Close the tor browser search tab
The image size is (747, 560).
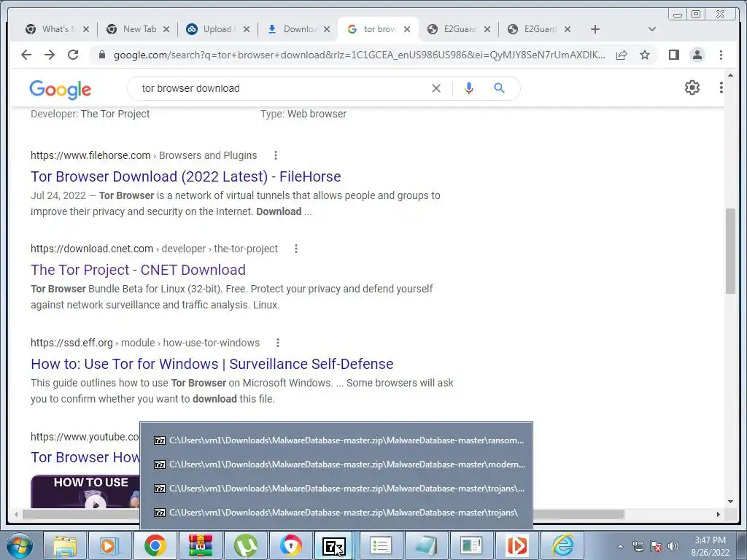point(407,29)
